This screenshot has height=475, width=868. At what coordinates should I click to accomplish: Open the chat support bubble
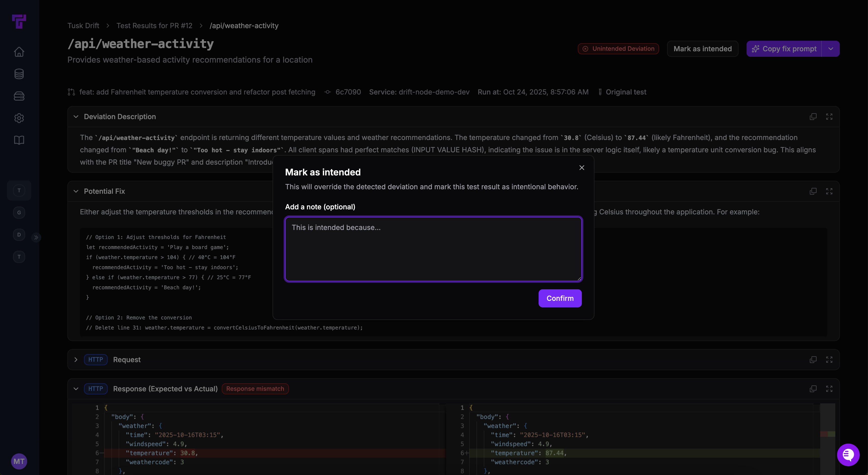coord(848,455)
